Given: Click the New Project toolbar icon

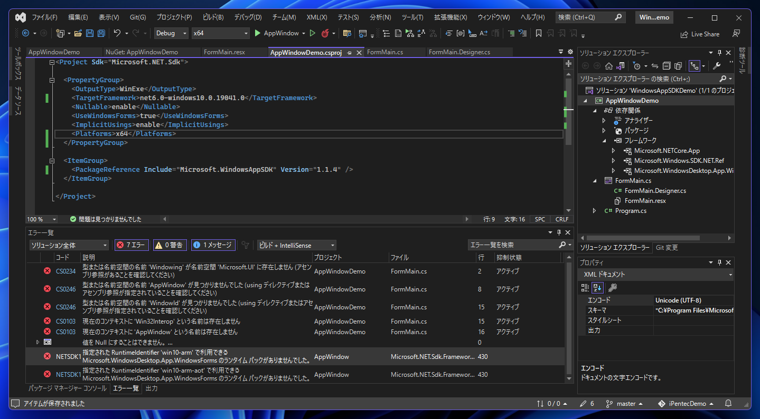Looking at the screenshot, I should tap(60, 33).
